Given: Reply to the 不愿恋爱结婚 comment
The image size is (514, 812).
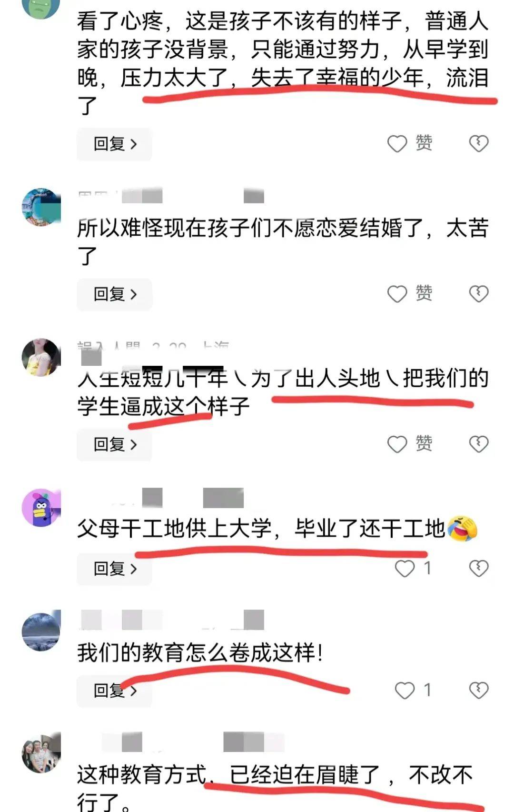Looking at the screenshot, I should click(x=115, y=294).
